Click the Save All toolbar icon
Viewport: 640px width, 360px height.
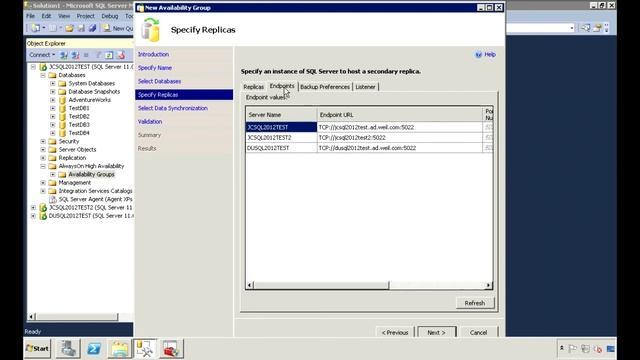click(x=92, y=28)
